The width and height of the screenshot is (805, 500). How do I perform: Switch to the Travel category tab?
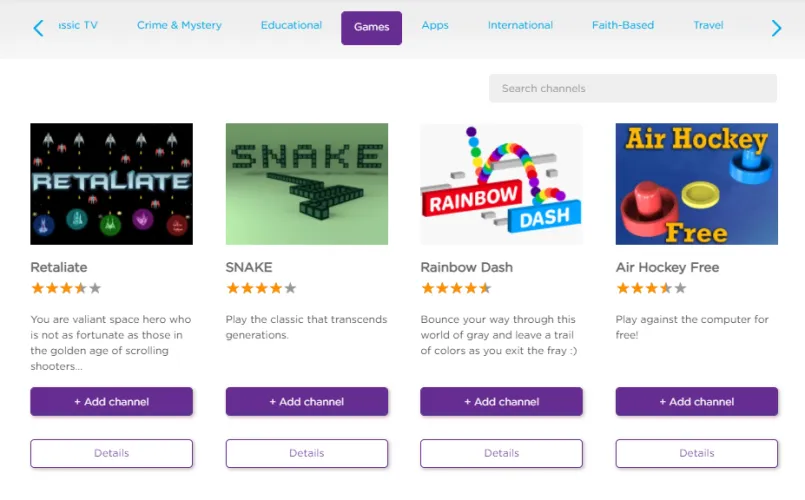point(708,26)
